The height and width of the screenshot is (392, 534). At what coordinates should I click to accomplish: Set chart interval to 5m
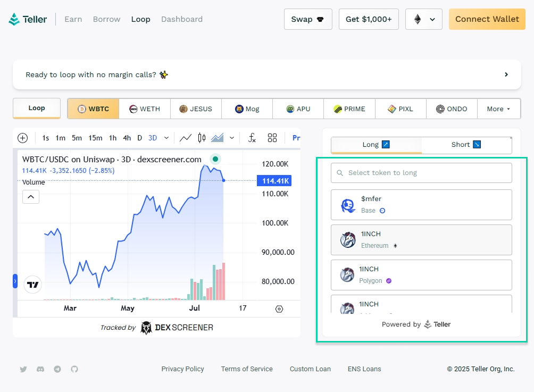(x=77, y=138)
